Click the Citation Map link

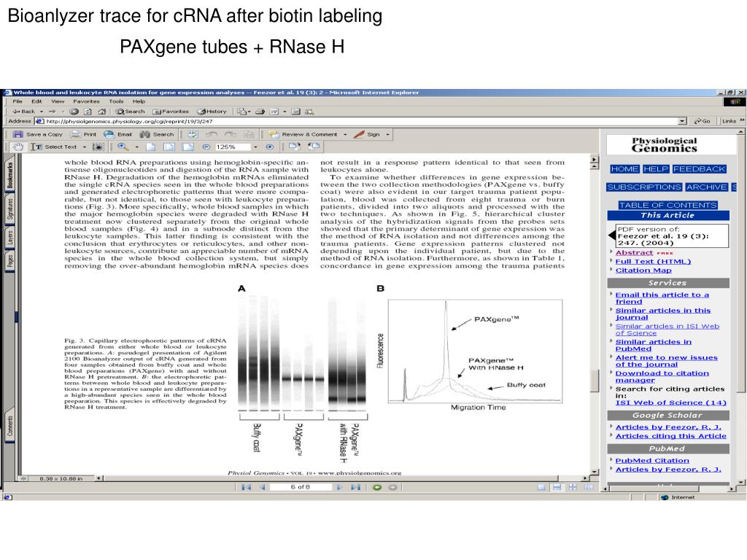(x=643, y=270)
